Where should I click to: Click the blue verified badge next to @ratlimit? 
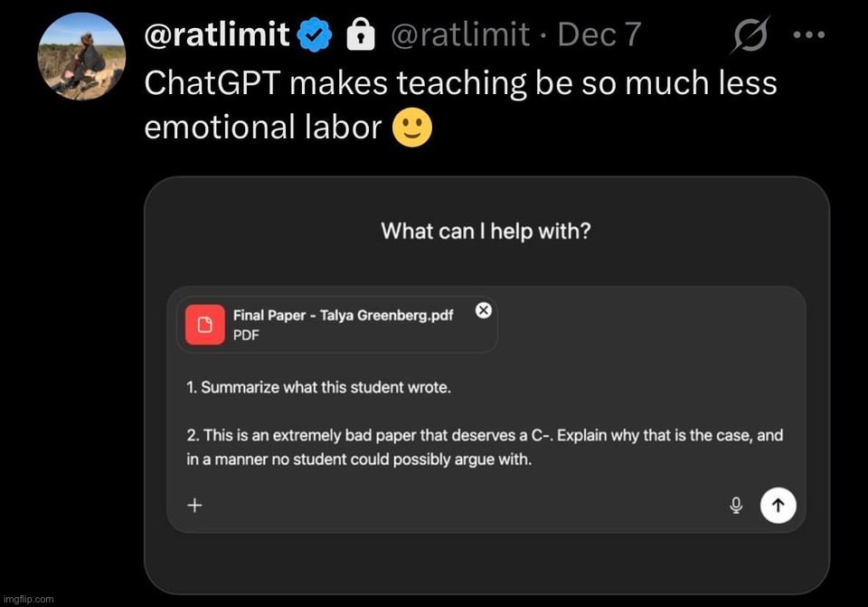[313, 34]
